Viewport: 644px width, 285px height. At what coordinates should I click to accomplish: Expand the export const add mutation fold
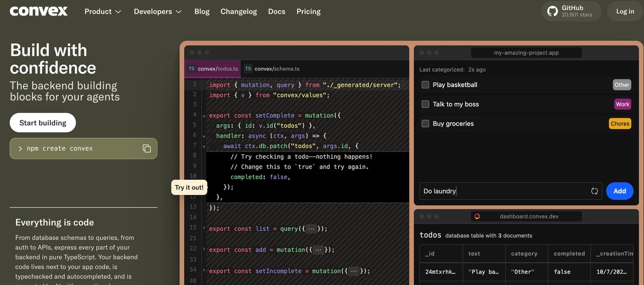(204, 249)
